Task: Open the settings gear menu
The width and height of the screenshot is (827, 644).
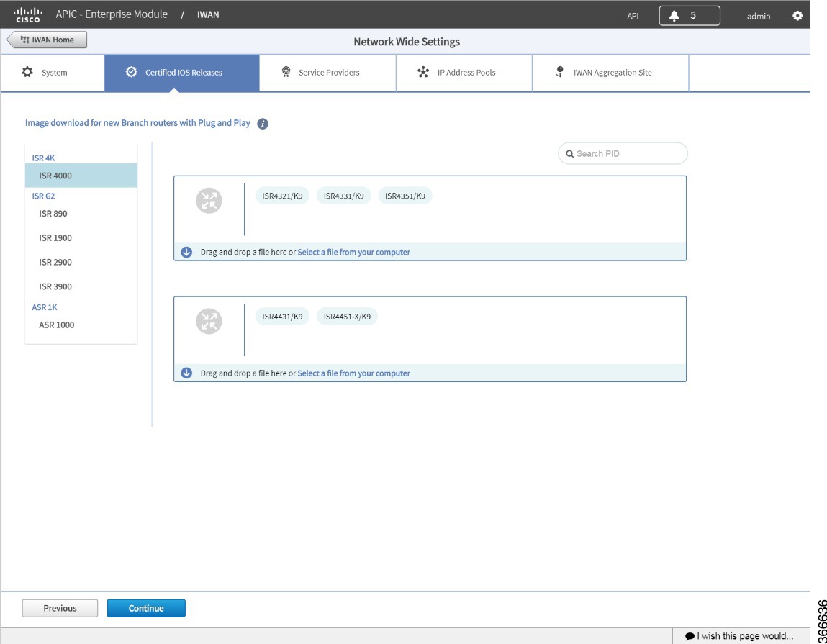Action: click(797, 16)
